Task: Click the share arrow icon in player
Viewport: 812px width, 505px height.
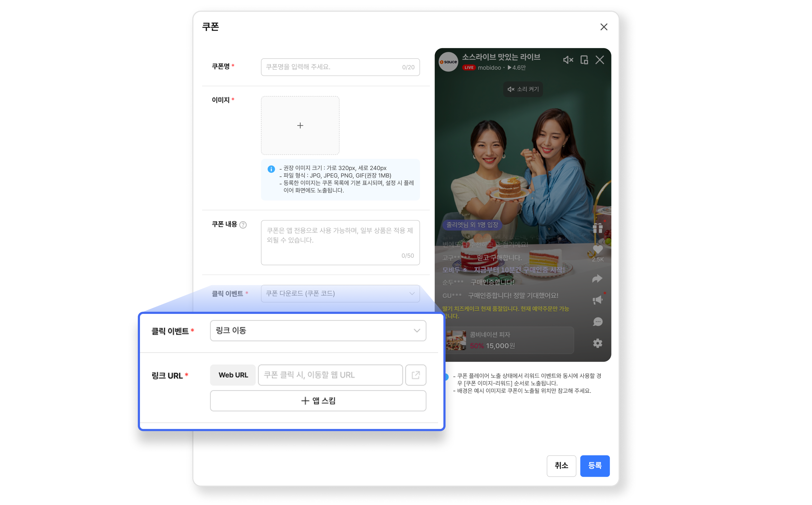Action: tap(597, 279)
